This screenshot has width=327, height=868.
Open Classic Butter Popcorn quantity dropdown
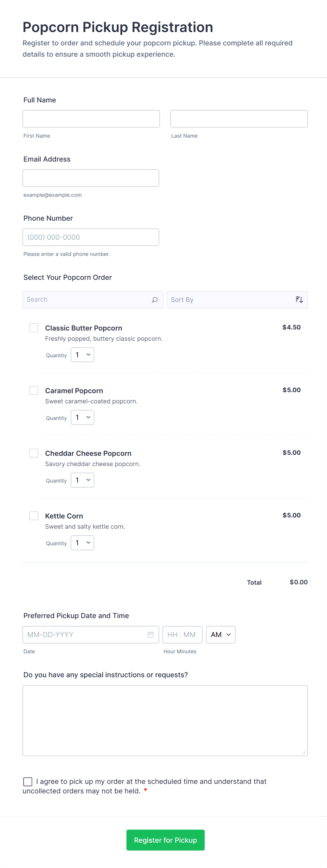83,355
